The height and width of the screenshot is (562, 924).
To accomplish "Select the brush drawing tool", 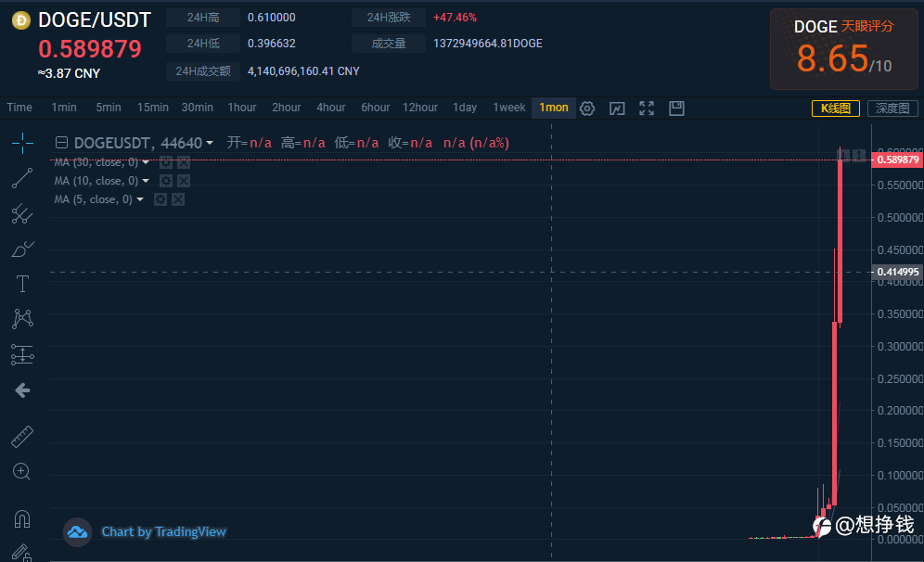I will point(22,249).
